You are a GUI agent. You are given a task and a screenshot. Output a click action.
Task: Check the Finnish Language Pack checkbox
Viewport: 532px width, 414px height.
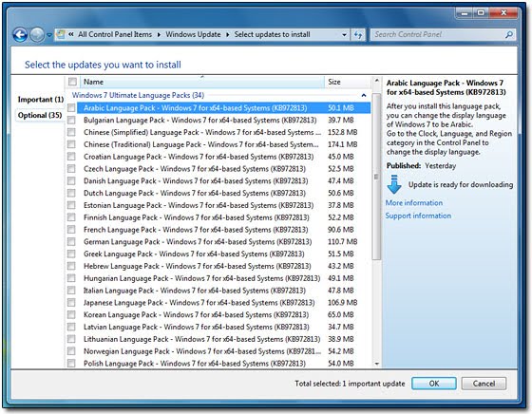71,217
